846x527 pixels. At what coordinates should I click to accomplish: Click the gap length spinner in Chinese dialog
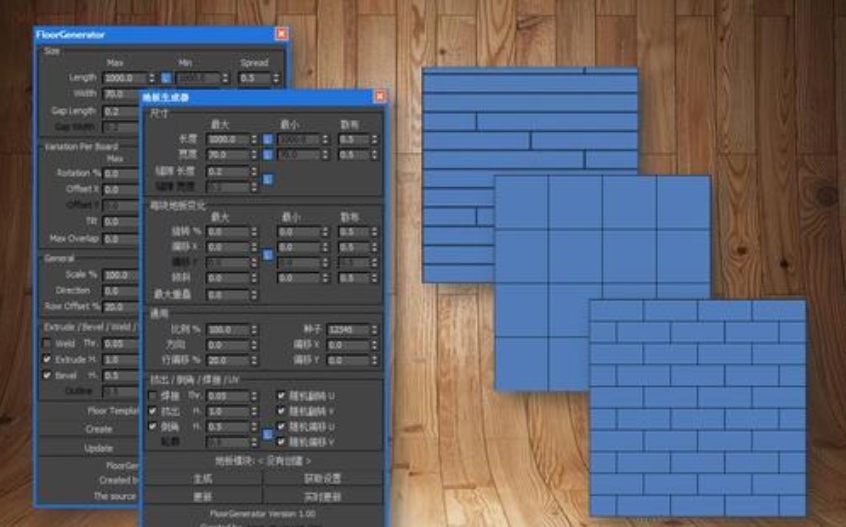254,172
